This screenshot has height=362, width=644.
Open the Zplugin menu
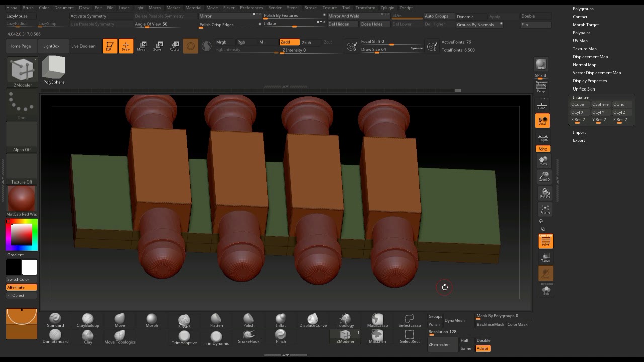[387, 8]
